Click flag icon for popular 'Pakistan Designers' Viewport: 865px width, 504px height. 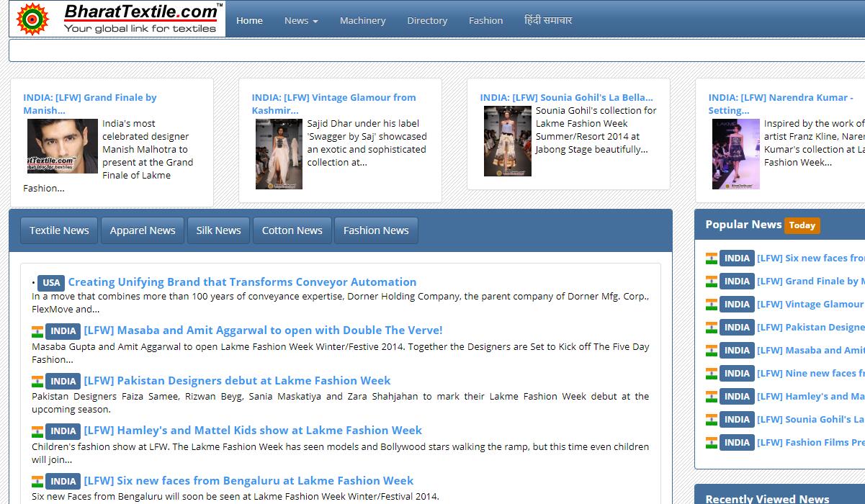click(712, 328)
